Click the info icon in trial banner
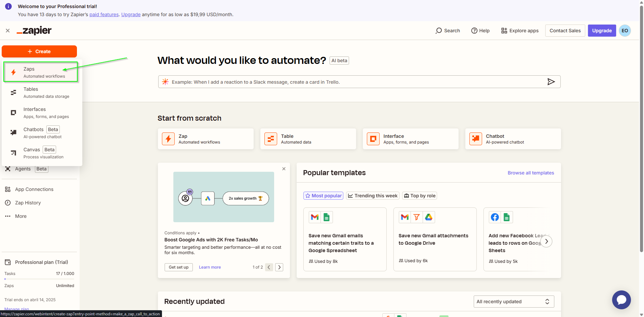Image resolution: width=644 pixels, height=317 pixels. click(x=8, y=6)
